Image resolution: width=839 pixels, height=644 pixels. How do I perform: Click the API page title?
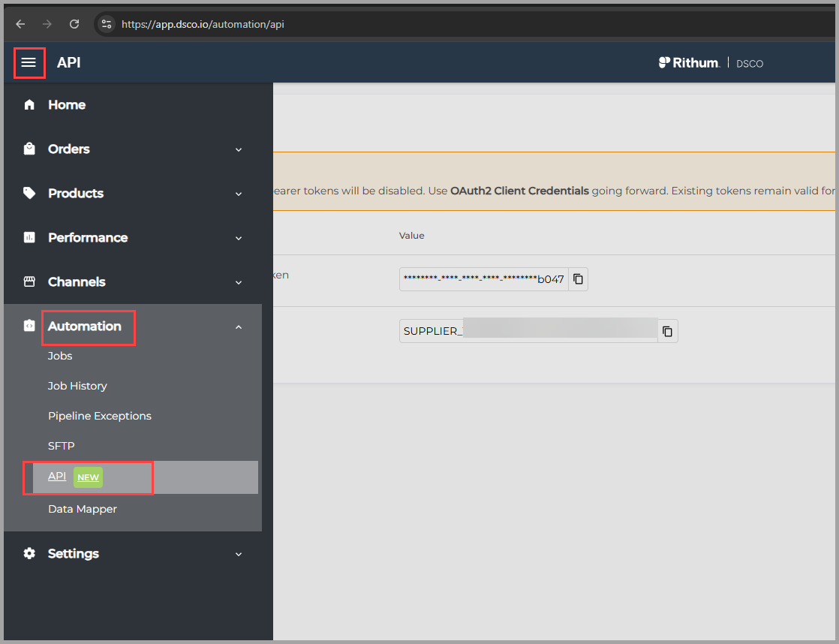click(68, 62)
